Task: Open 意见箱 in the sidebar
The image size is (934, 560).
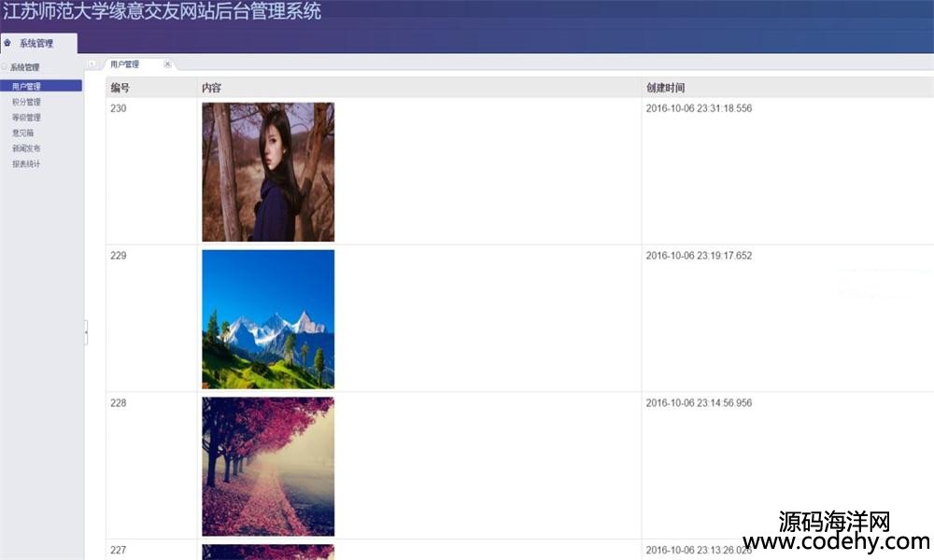Action: (22, 133)
